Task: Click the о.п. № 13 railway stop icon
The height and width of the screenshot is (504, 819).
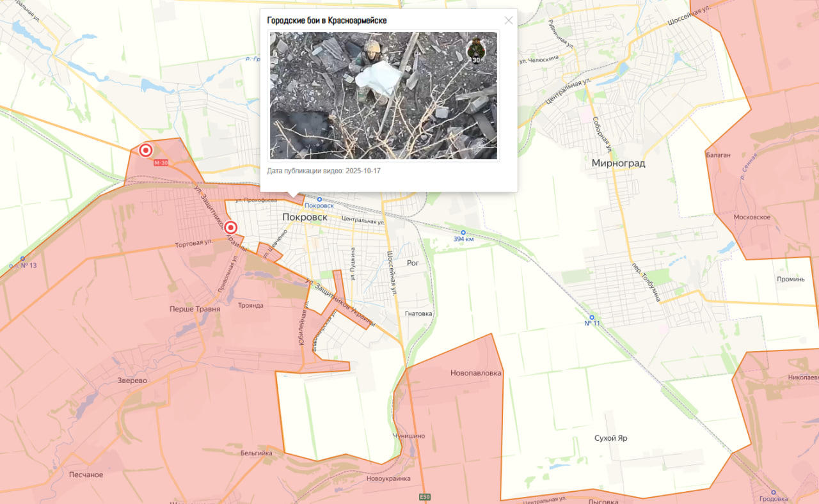Action: (x=22, y=258)
